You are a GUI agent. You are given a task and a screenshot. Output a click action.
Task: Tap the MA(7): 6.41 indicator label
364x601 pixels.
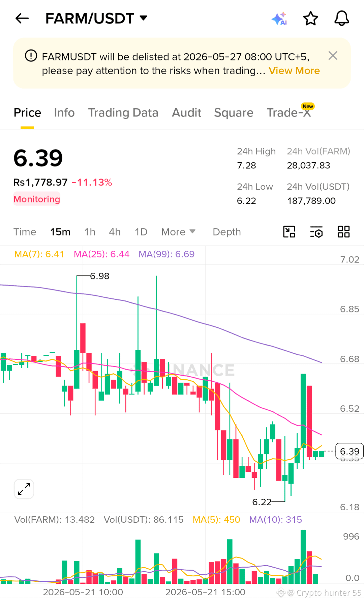click(x=39, y=254)
